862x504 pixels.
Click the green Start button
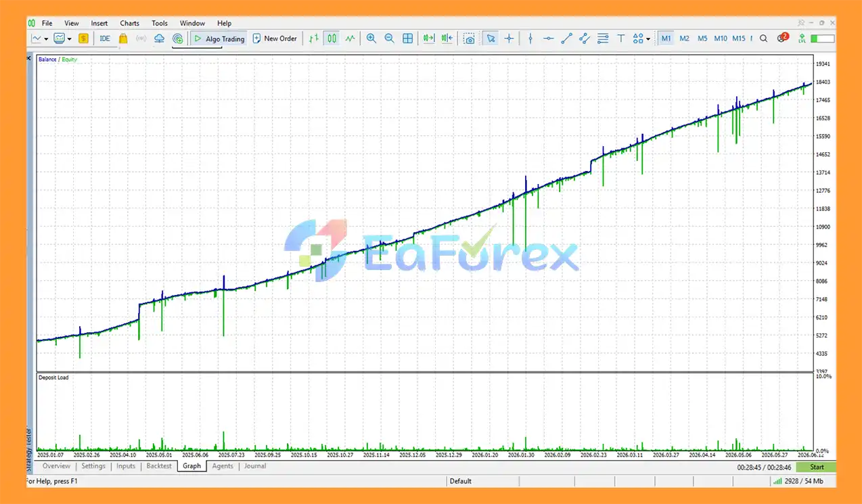[x=816, y=467]
